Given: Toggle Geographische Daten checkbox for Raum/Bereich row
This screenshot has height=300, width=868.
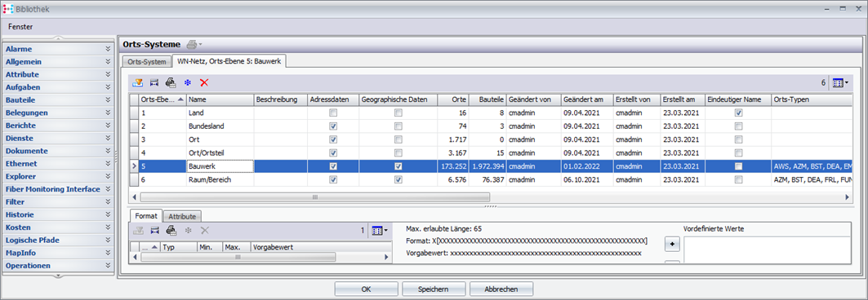Looking at the screenshot, I should point(398,179).
